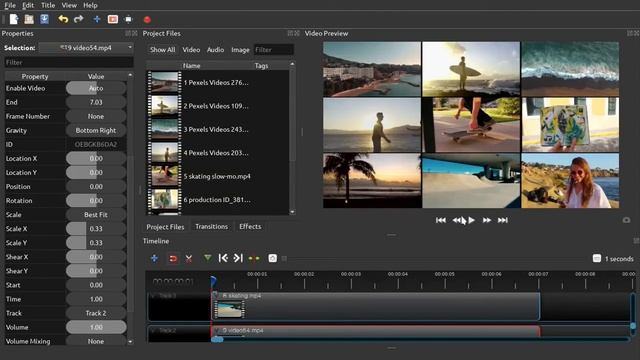The height and width of the screenshot is (360, 640).
Task: Undo the last action
Action: [x=63, y=19]
